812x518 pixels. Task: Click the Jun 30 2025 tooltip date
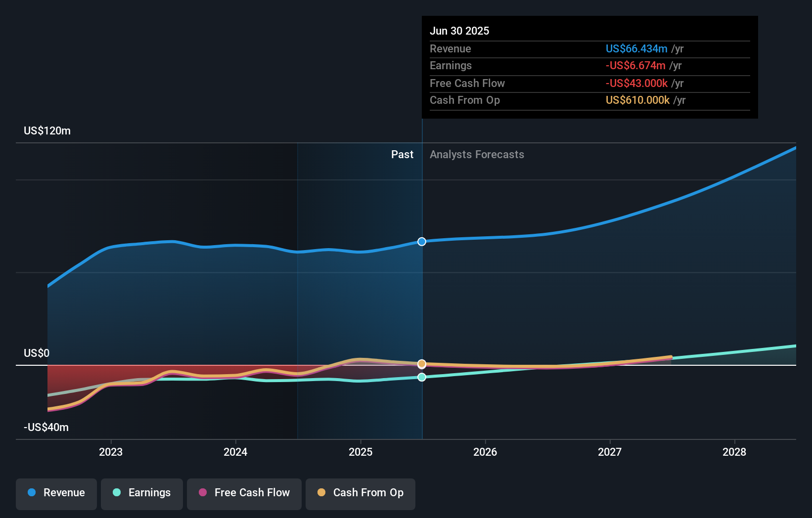pyautogui.click(x=459, y=31)
